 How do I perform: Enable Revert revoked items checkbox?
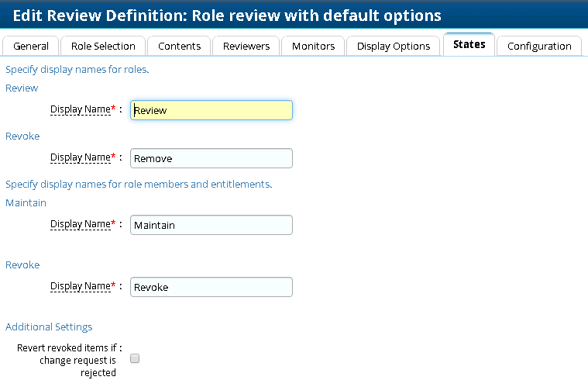coord(135,359)
